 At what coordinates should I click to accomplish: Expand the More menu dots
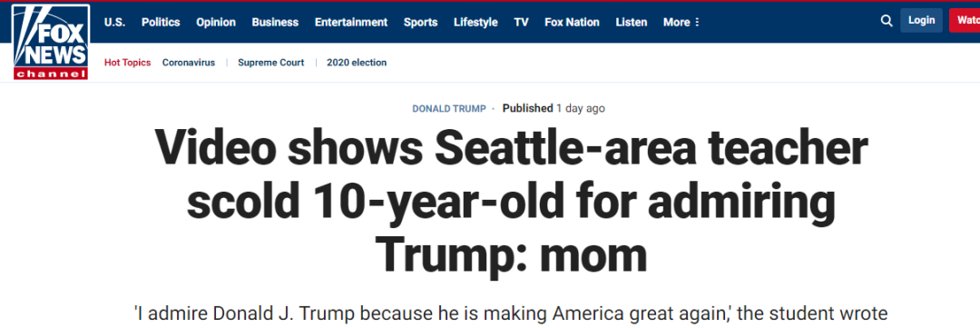[x=697, y=22]
